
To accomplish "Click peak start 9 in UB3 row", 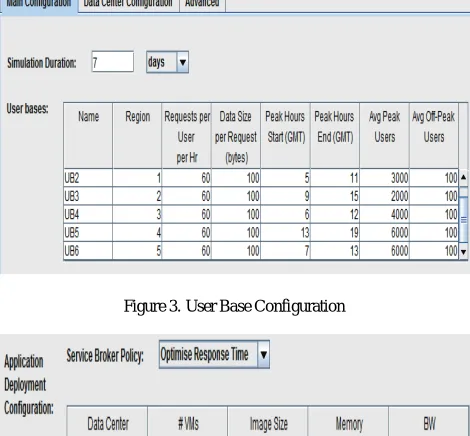I will coord(285,196).
